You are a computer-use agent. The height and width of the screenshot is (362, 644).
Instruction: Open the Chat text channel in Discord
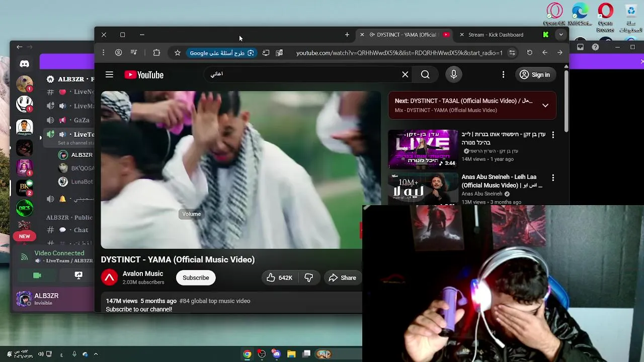pos(81,230)
